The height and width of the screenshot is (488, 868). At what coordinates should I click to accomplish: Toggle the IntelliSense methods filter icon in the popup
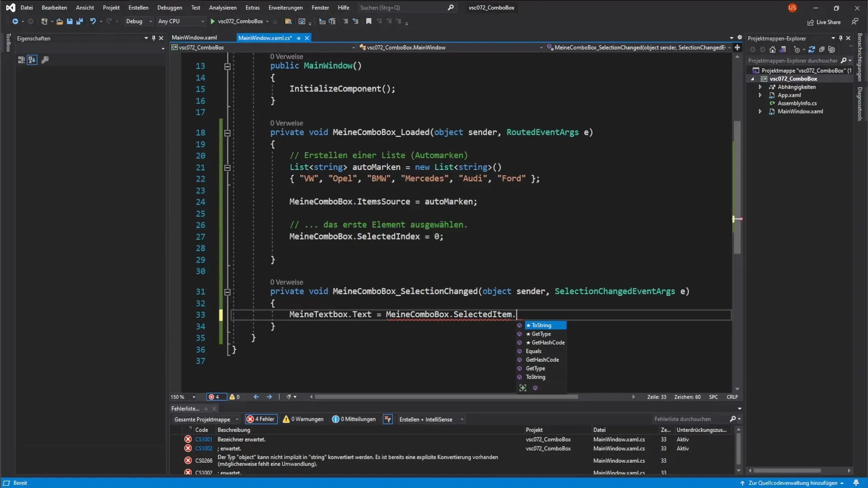pos(535,388)
